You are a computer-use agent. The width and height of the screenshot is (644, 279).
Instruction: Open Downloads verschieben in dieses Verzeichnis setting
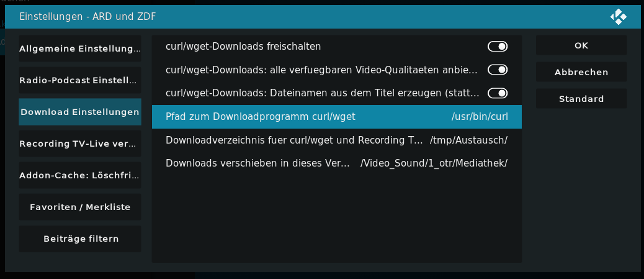(337, 163)
